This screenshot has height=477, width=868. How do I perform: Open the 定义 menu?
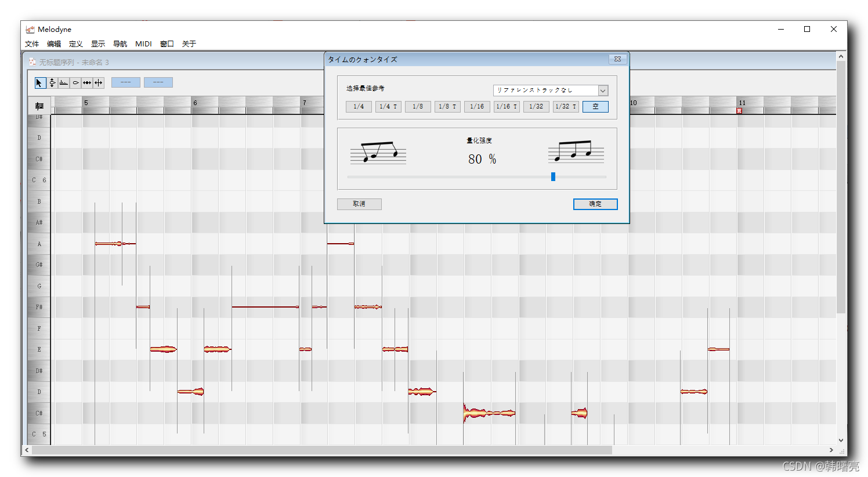point(76,44)
